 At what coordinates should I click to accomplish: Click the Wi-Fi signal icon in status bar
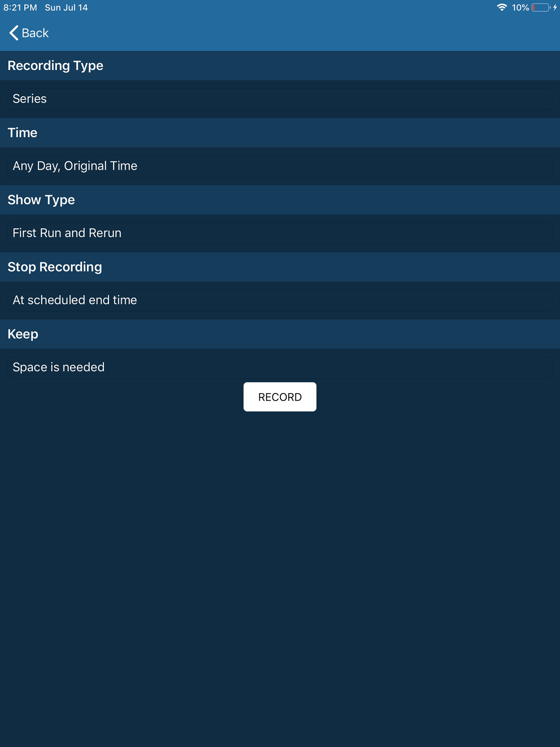pyautogui.click(x=502, y=7)
